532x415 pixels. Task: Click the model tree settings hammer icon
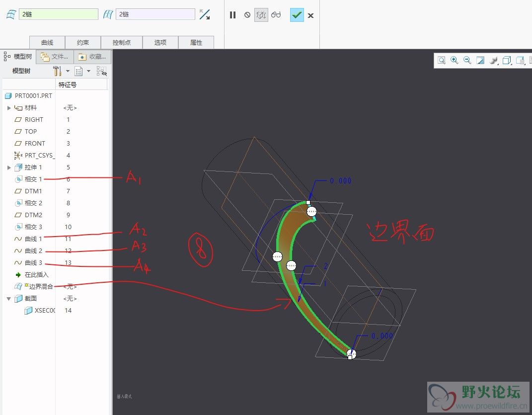pyautogui.click(x=57, y=71)
